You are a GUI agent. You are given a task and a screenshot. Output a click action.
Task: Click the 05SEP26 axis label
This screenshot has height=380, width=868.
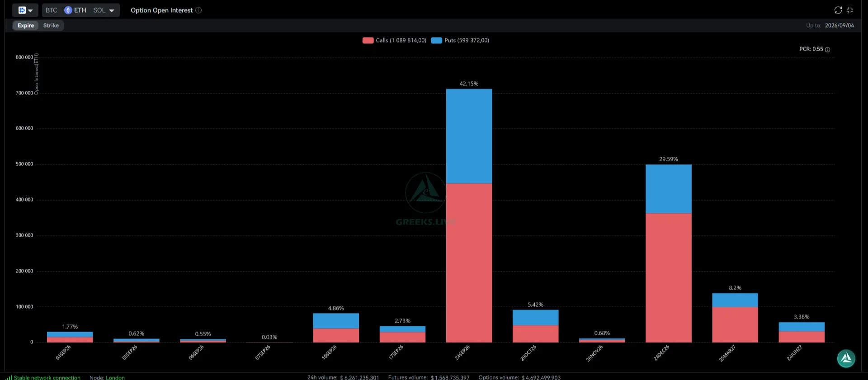tap(130, 352)
